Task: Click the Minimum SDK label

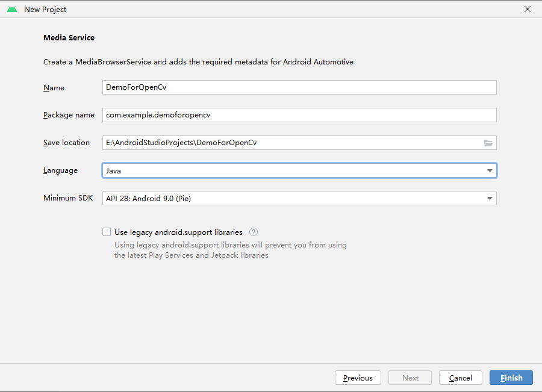Action: coord(68,198)
